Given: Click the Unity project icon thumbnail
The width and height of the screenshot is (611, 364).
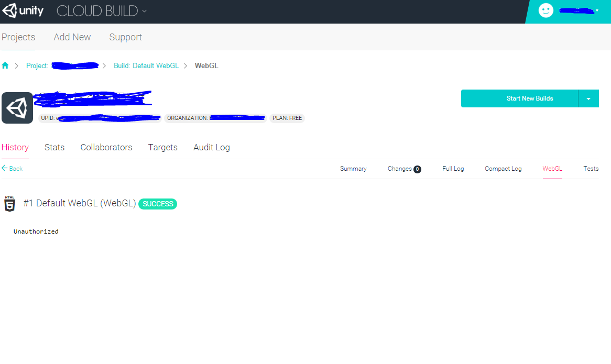Looking at the screenshot, I should click(x=17, y=108).
